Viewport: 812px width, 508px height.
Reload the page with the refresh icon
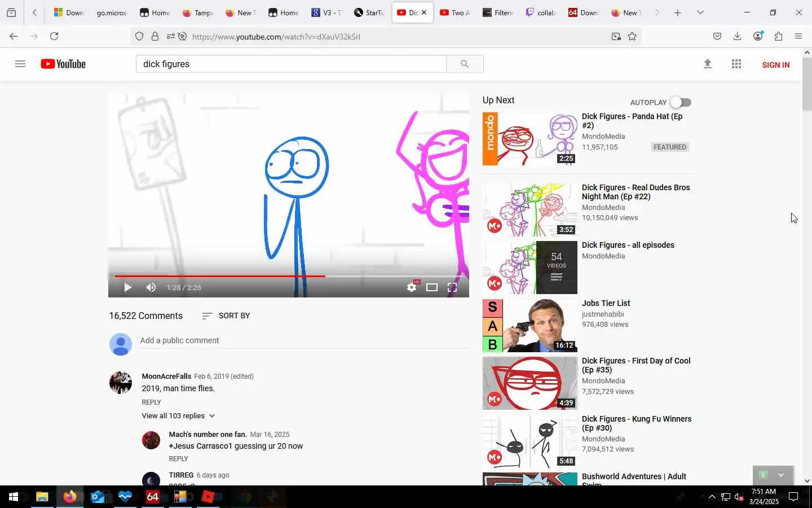pos(54,36)
